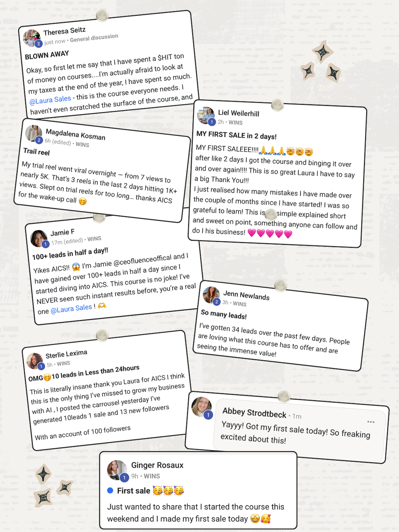Open Theresa Seitz's profile picture
The image size is (399, 532).
pos(32,38)
